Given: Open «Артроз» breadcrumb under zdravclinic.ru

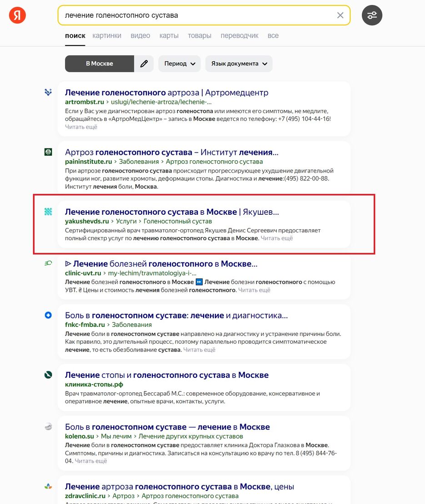Looking at the screenshot, I should pos(124,496).
